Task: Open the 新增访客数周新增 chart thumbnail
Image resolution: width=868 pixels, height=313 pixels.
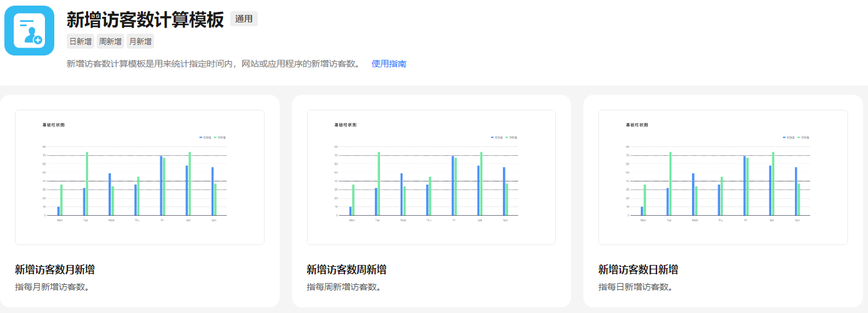Action: (x=431, y=177)
